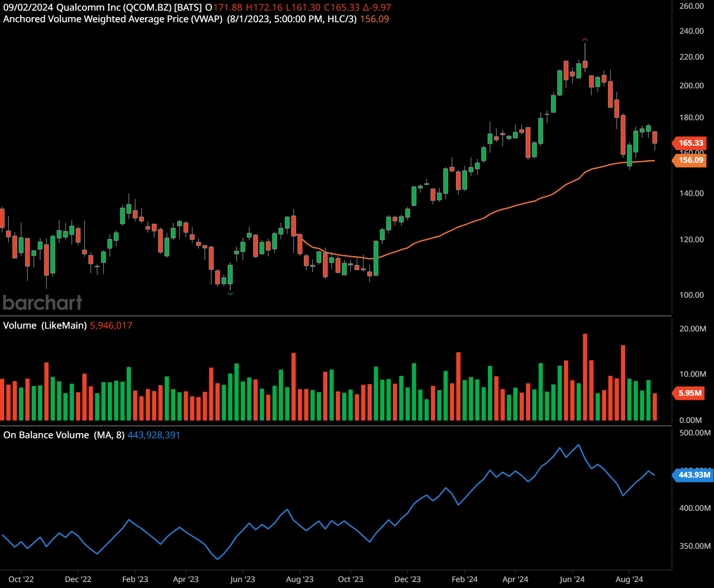The image size is (714, 588).
Task: Click the 220.00 price axis label
Action: (691, 57)
